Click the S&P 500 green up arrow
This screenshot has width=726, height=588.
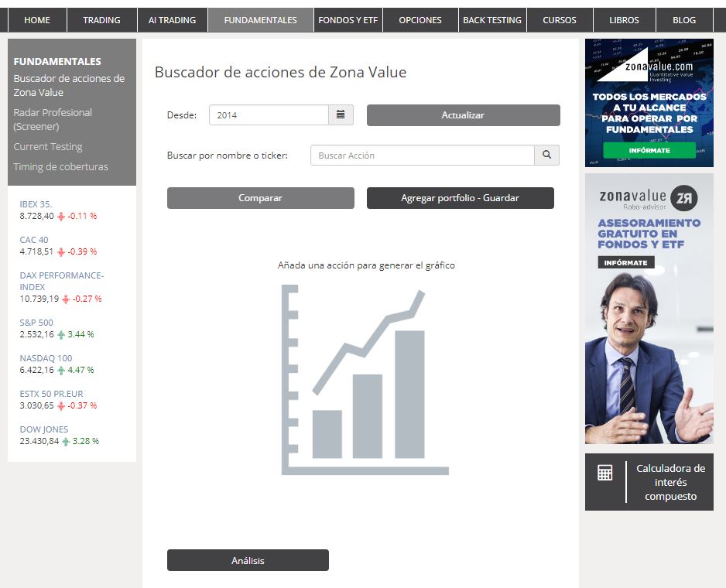coord(61,335)
